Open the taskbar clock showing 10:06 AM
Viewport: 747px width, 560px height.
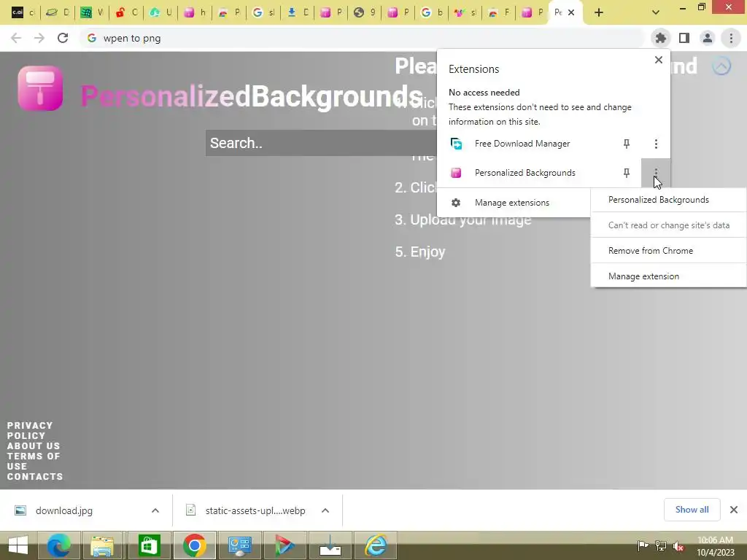tap(715, 545)
